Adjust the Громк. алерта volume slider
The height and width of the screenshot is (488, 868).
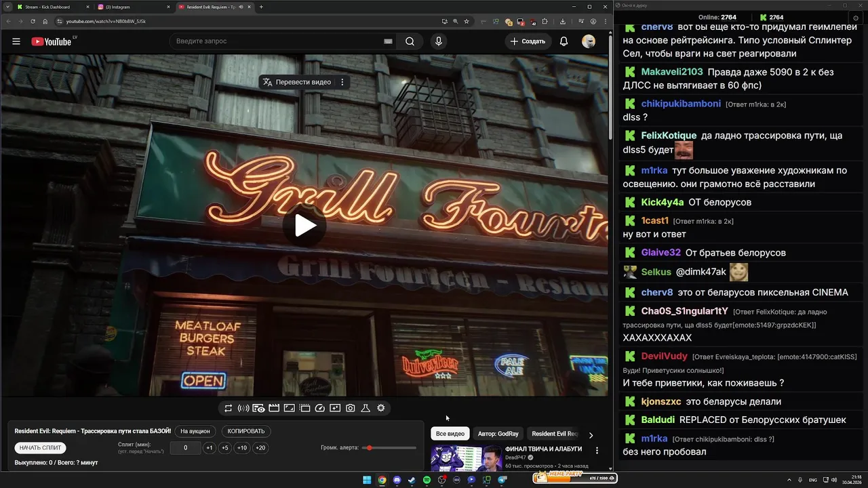390,448
